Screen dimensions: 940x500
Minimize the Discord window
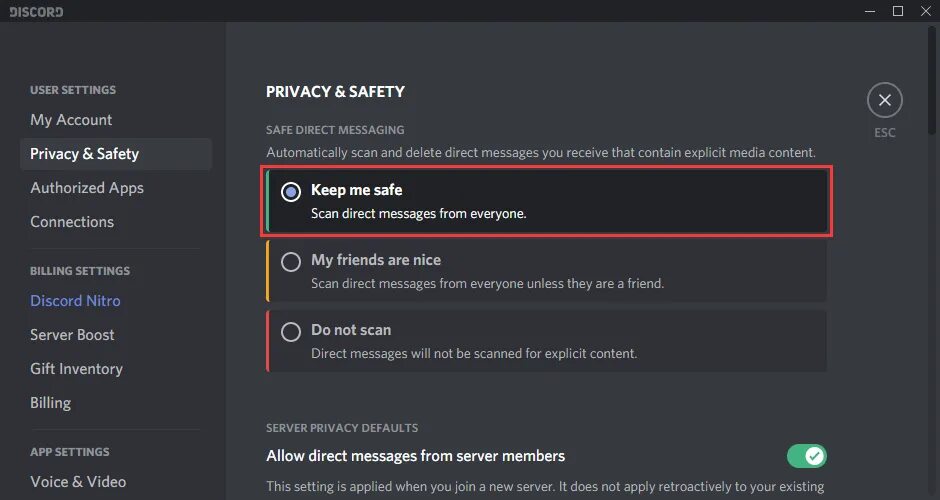[x=871, y=11]
